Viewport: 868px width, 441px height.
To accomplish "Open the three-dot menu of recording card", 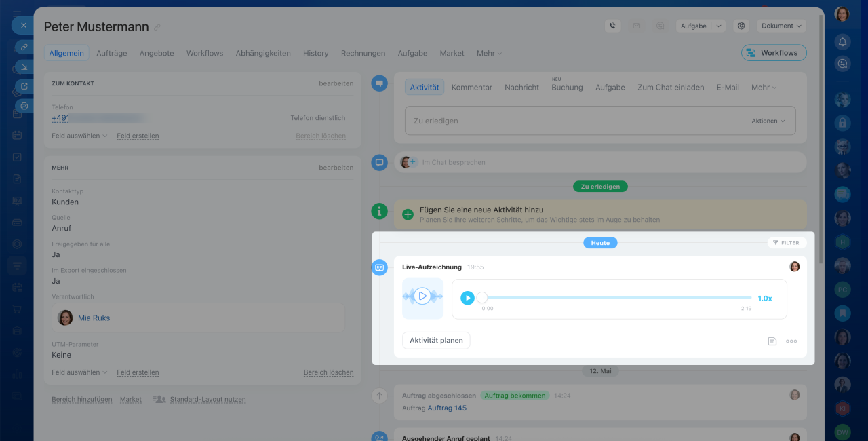I will click(x=791, y=341).
